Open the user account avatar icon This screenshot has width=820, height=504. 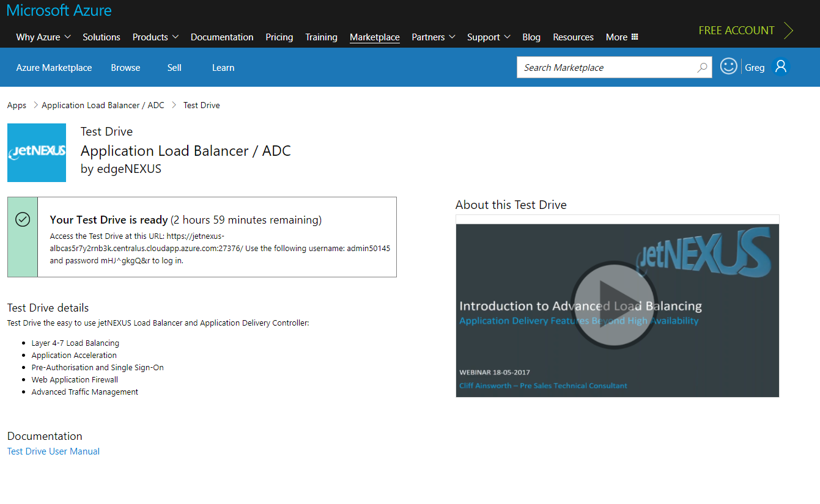pos(781,67)
